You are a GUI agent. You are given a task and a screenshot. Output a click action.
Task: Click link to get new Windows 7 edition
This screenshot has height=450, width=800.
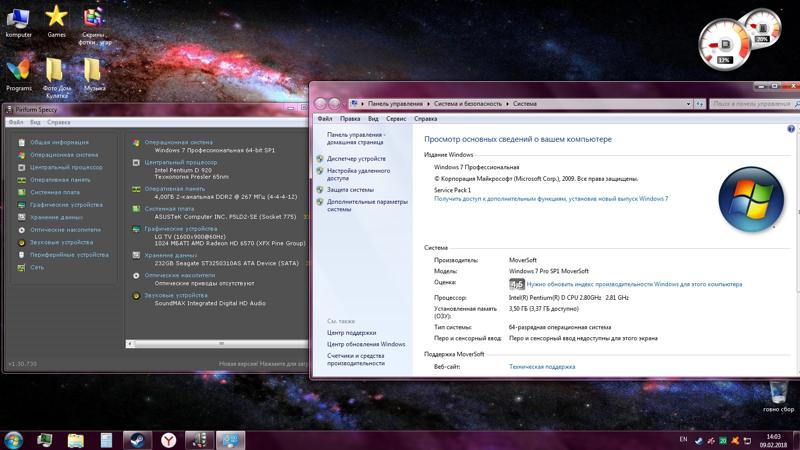click(x=551, y=198)
